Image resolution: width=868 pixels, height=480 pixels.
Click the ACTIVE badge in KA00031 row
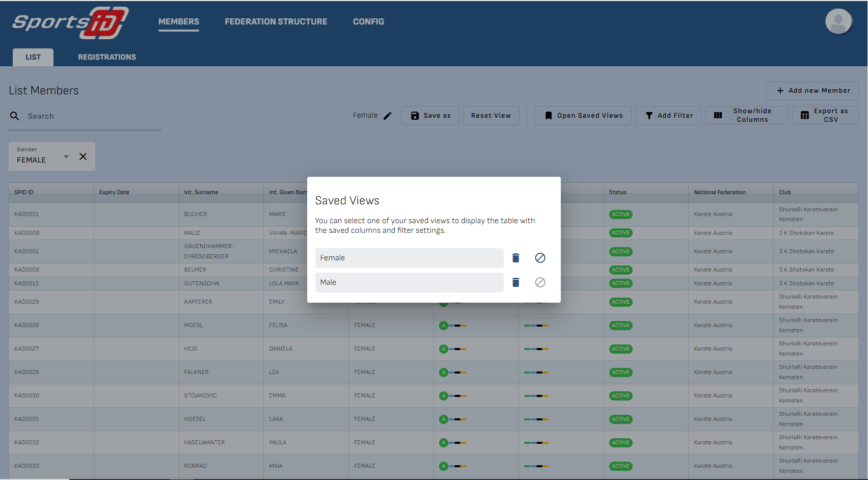pos(621,215)
